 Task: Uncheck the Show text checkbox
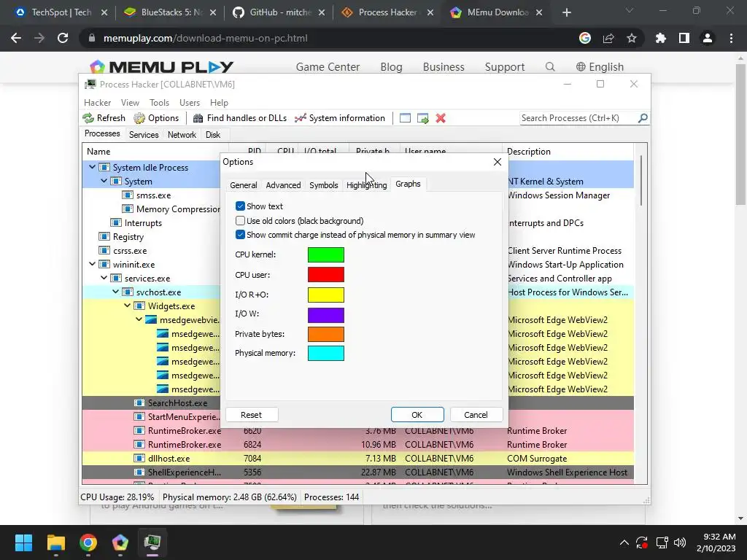(x=240, y=206)
